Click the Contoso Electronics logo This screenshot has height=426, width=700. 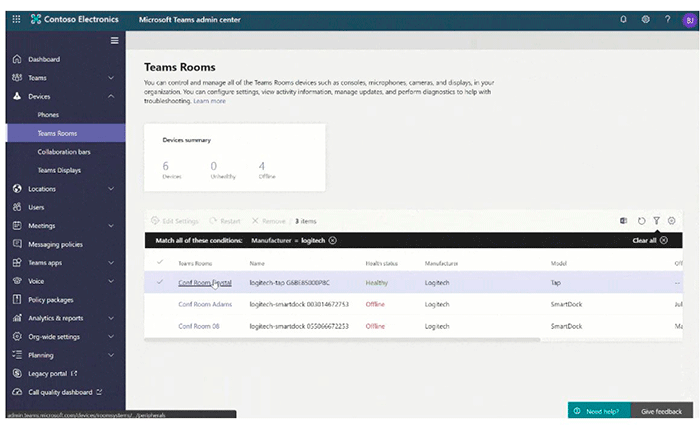36,19
